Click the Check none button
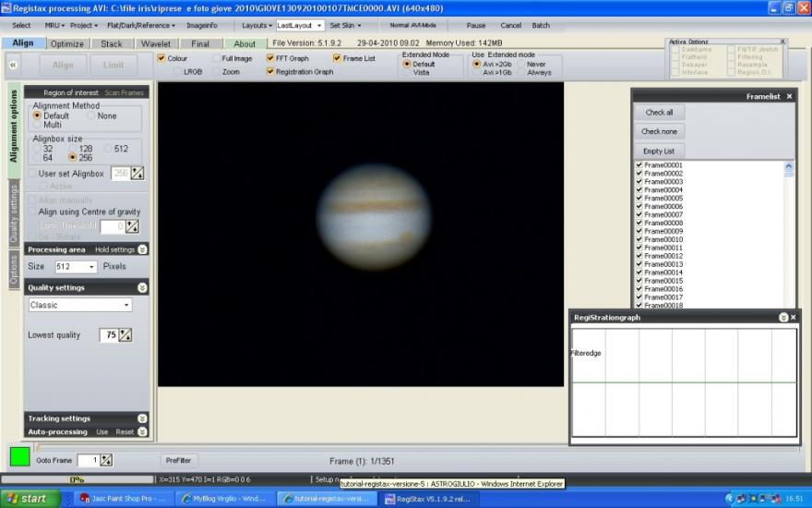Image resolution: width=812 pixels, height=508 pixels. tap(659, 132)
